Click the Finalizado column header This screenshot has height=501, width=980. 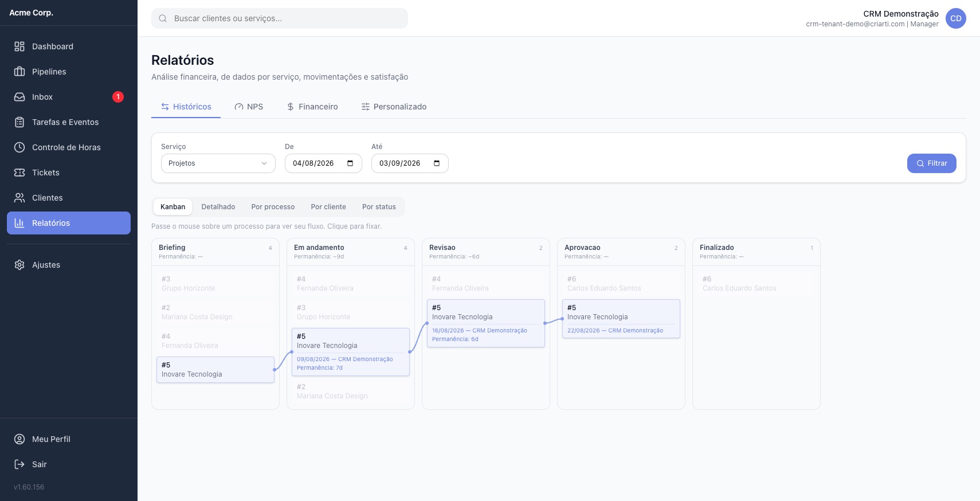click(756, 252)
